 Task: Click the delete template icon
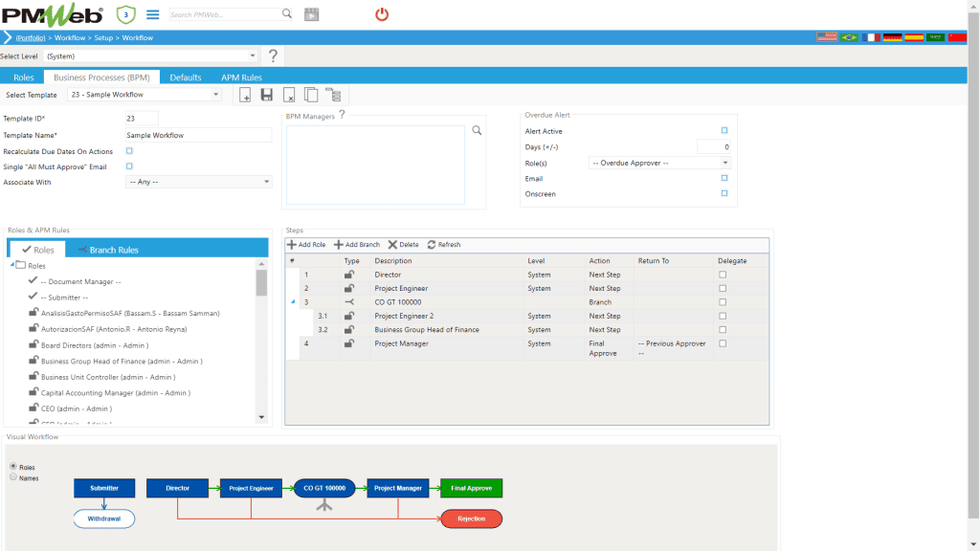pos(289,95)
